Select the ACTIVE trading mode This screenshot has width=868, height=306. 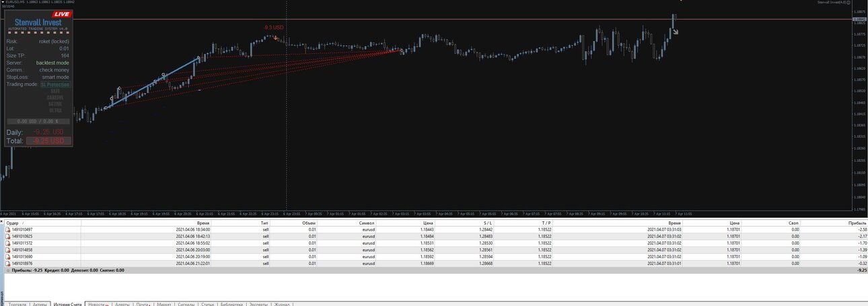[55, 104]
